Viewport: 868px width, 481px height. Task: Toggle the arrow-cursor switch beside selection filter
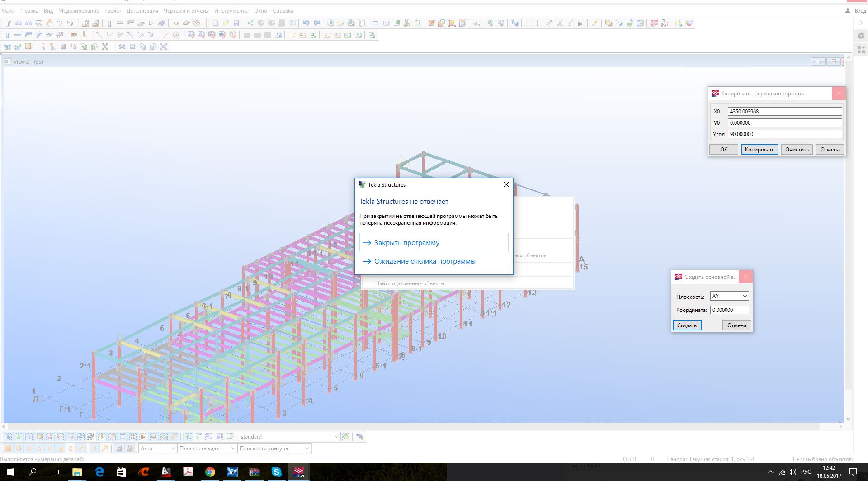360,437
